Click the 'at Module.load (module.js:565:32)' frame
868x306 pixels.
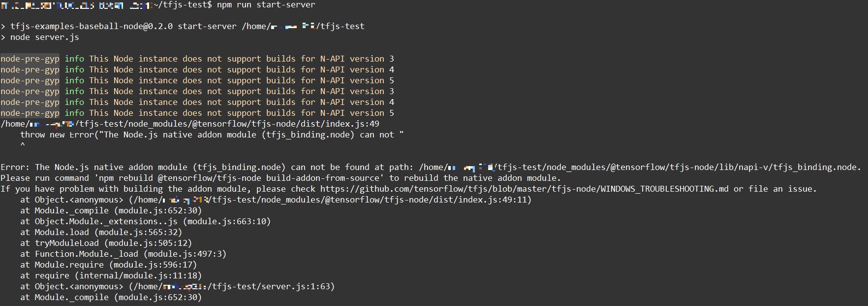[101, 232]
